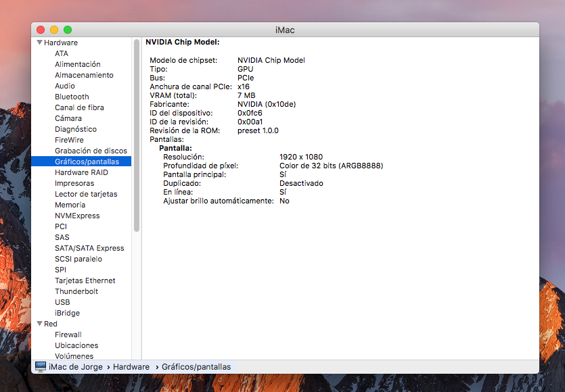Open Firewall under the Red section
The image size is (565, 392).
pyautogui.click(x=68, y=335)
